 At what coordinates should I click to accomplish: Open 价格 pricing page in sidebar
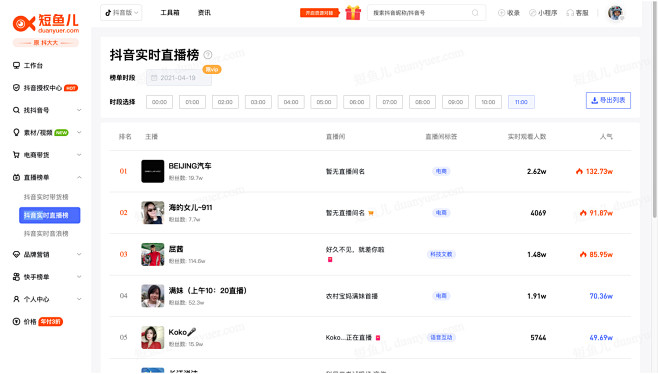[37, 322]
